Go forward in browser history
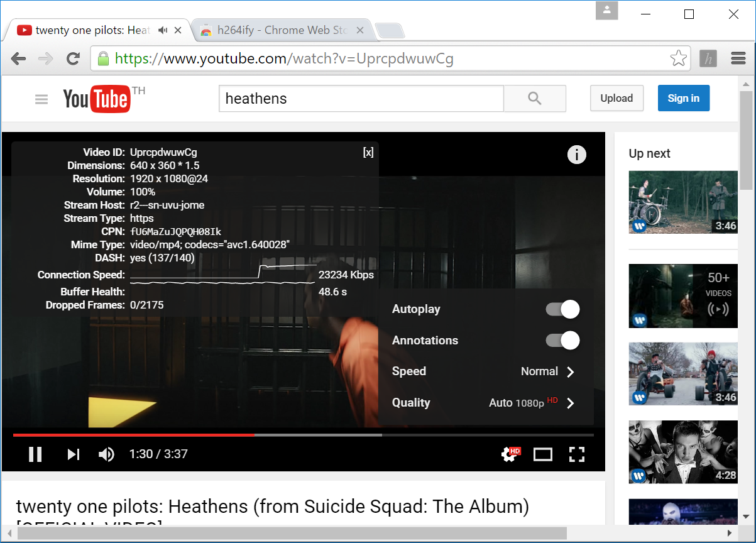This screenshot has height=543, width=756. 46,58
